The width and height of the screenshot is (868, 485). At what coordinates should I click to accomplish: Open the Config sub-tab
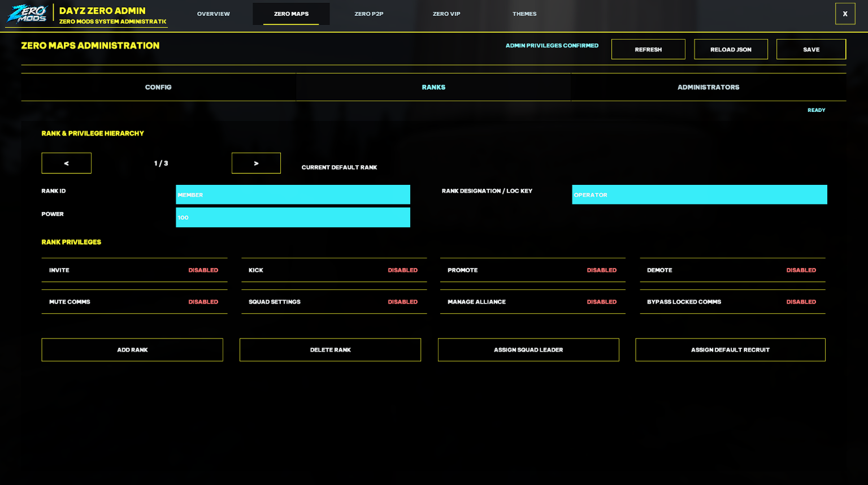[158, 87]
